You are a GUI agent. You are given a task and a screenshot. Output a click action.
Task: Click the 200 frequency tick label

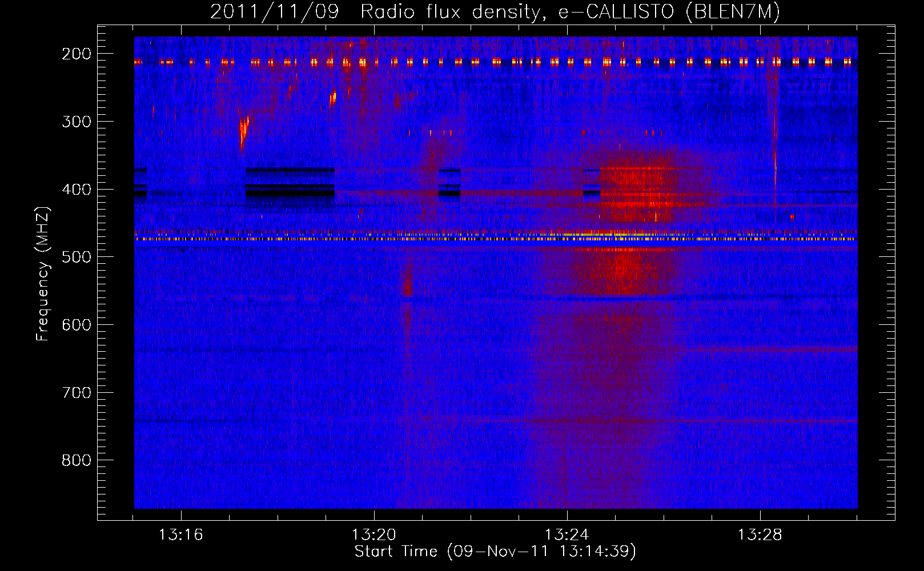click(x=77, y=54)
